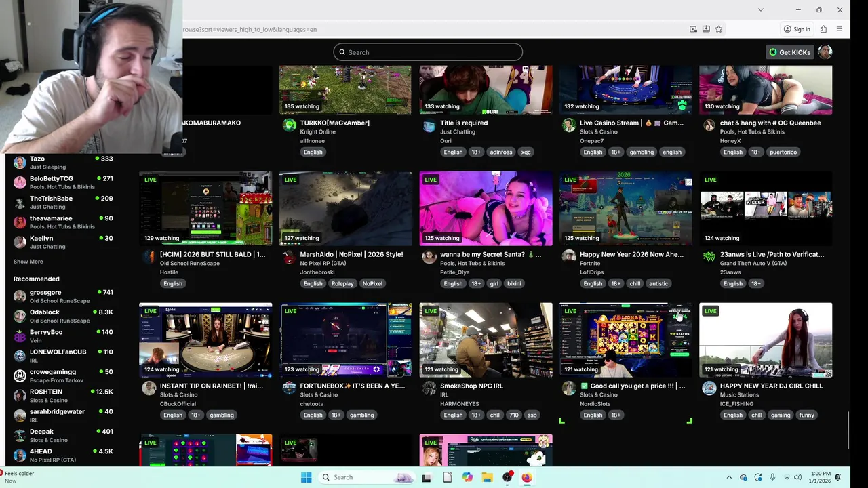Click CBuckOfficial channel avatar icon
Screen dimensions: 868x488
tap(149, 388)
